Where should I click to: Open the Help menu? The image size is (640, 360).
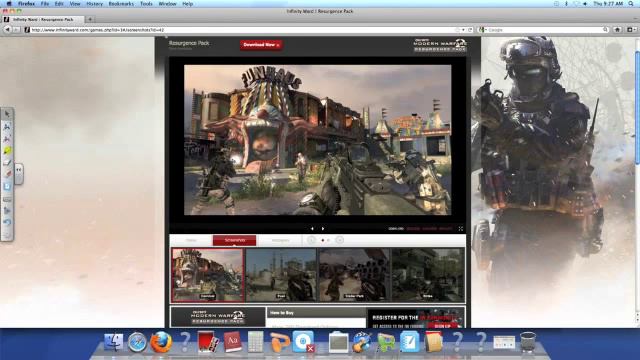pyautogui.click(x=187, y=4)
